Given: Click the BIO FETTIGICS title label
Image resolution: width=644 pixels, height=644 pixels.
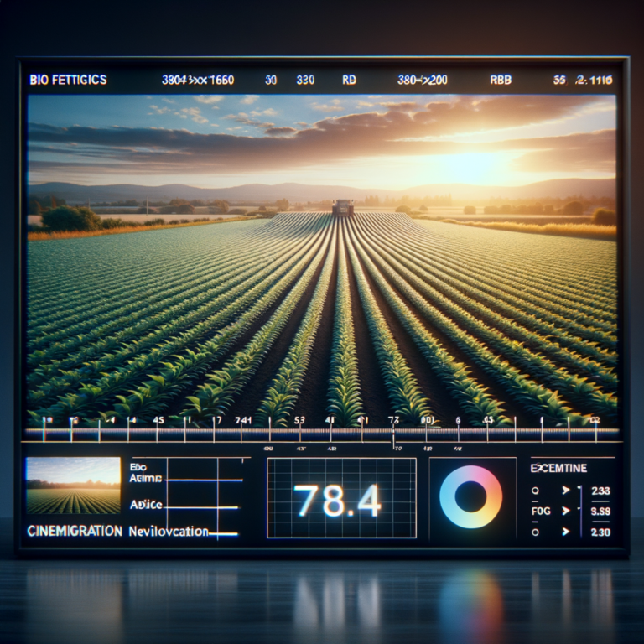Looking at the screenshot, I should coord(68,80).
